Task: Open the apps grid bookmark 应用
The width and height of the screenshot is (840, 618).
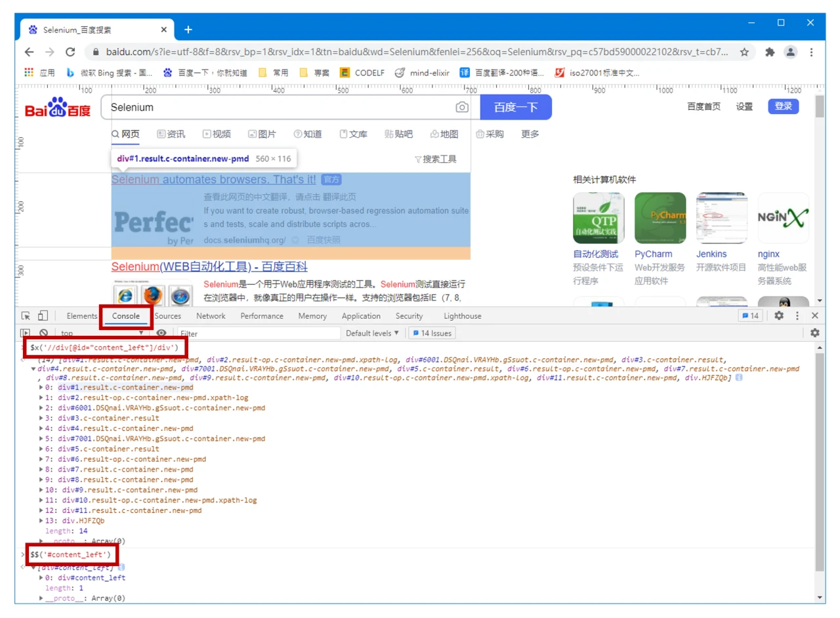Action: coord(39,73)
